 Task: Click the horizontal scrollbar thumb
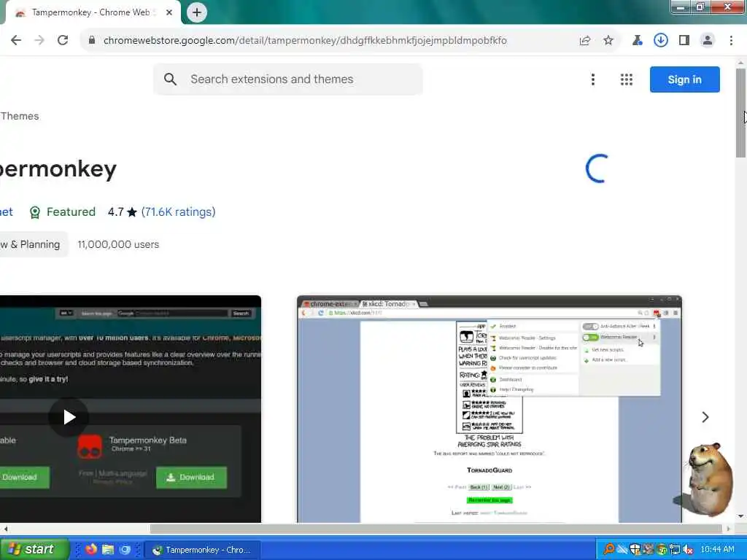click(x=436, y=529)
